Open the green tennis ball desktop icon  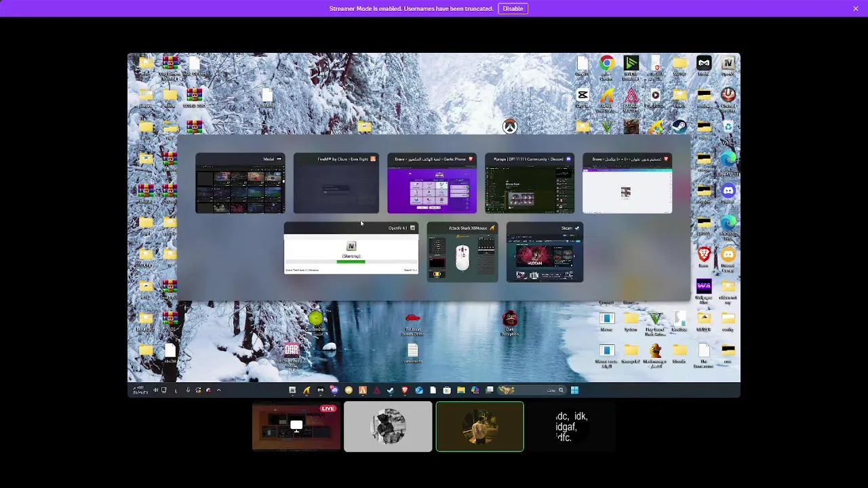[x=315, y=318]
